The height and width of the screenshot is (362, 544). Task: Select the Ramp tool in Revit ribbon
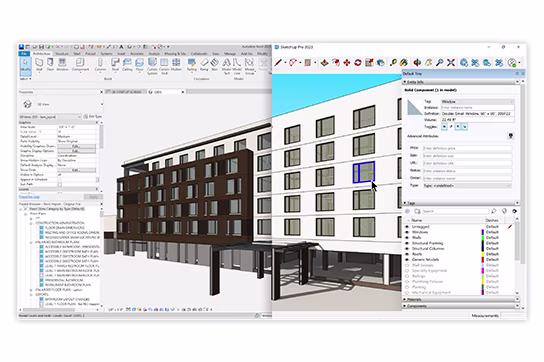204,65
